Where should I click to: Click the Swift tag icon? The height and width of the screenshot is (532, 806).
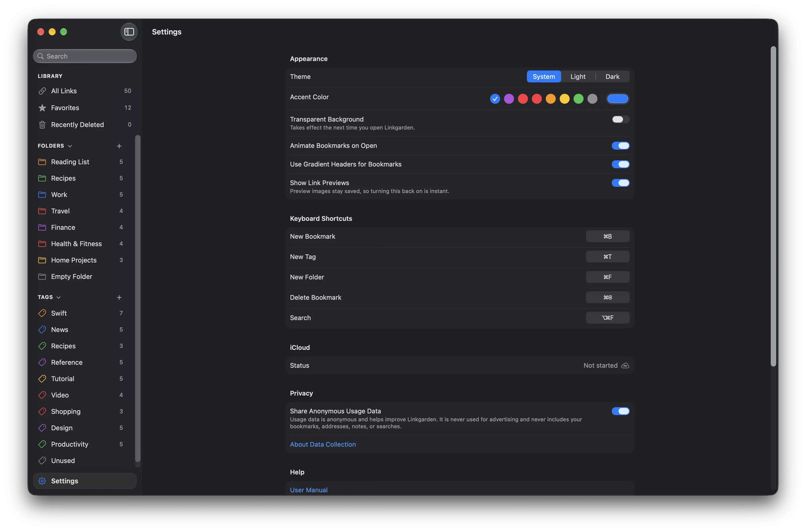[42, 313]
